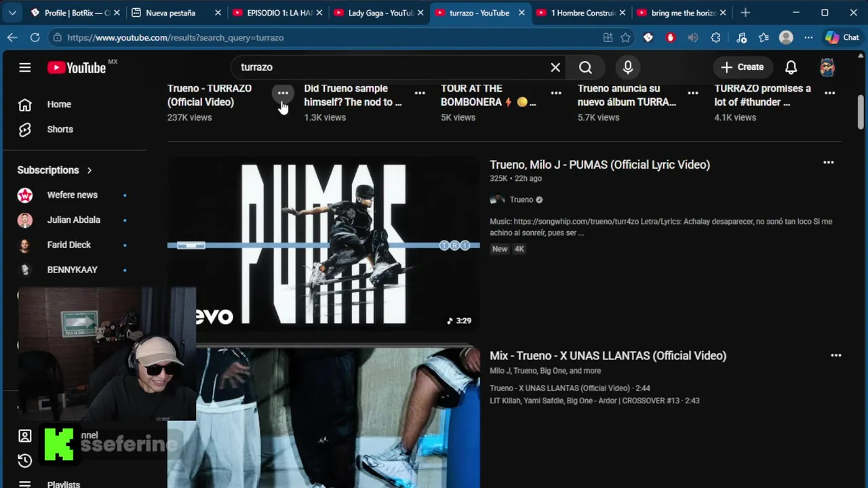
Task: Switch to EPISODIO 1: LA HA tab
Action: point(277,12)
